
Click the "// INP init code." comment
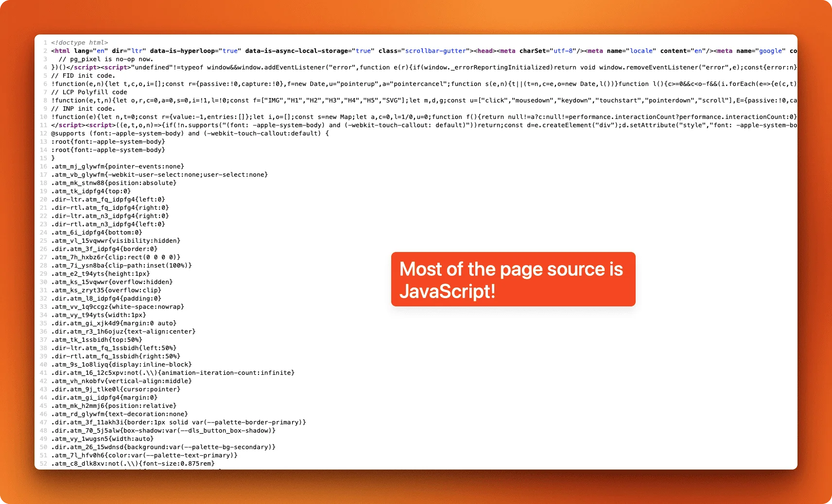83,108
